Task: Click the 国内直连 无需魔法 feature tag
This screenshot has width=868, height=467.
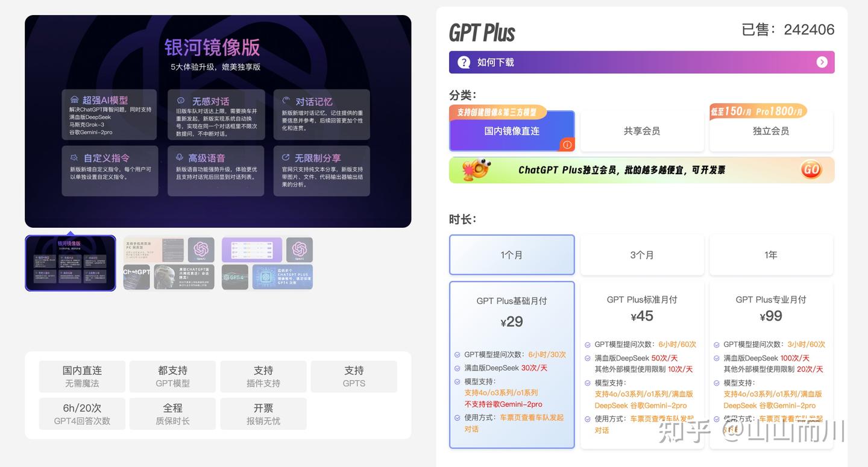Action: [x=82, y=376]
